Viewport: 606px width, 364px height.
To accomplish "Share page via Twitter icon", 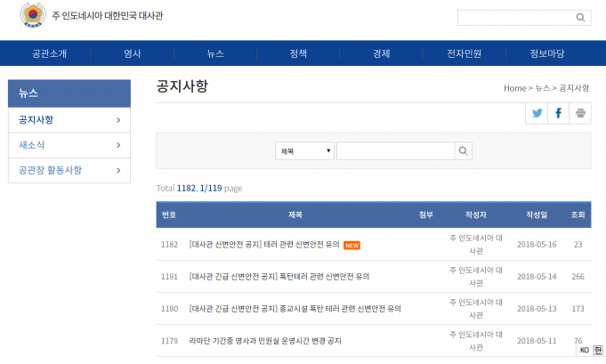I will pos(537,113).
